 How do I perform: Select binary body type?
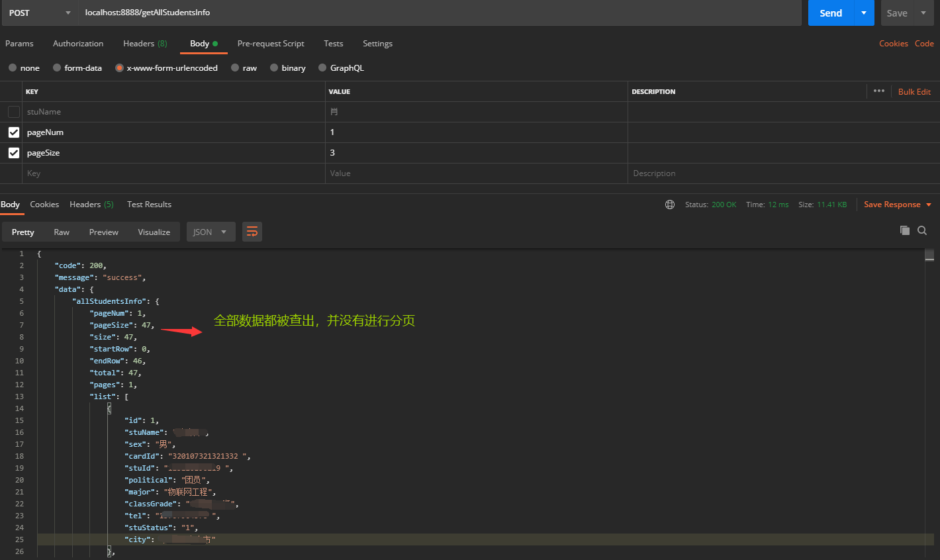point(288,68)
